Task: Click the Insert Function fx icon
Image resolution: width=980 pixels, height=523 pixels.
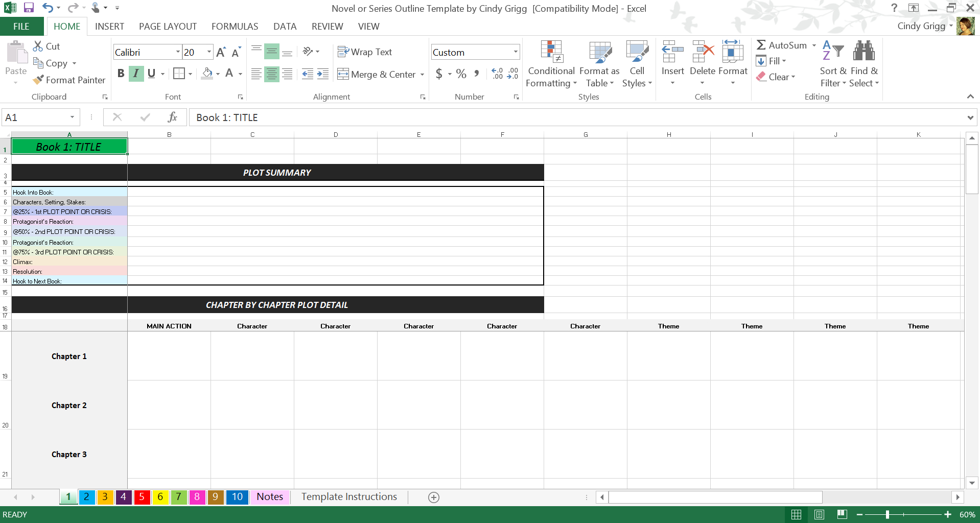Action: click(x=172, y=117)
